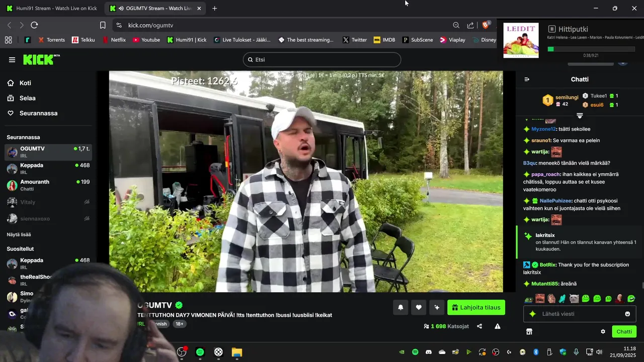Click the diamond icon in chat input
This screenshot has width=644, height=362.
pyautogui.click(x=532, y=314)
